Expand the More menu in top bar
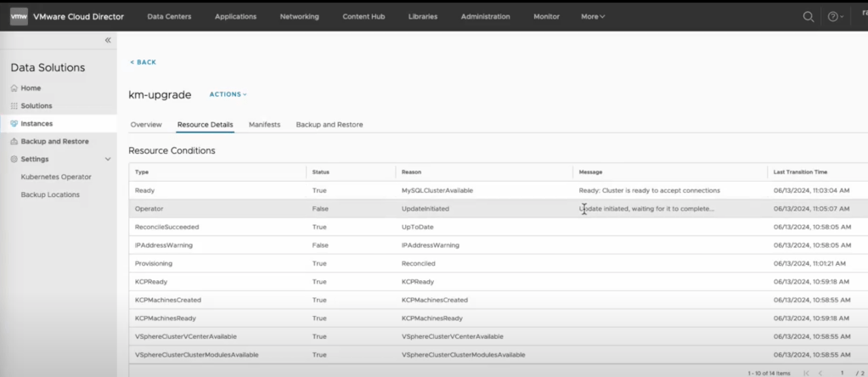Viewport: 868px width, 377px height. [x=593, y=16]
